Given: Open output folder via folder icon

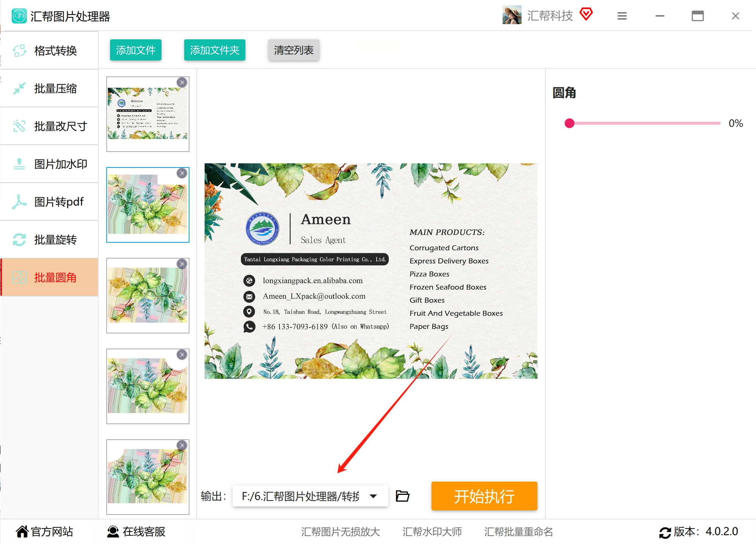Looking at the screenshot, I should (402, 496).
